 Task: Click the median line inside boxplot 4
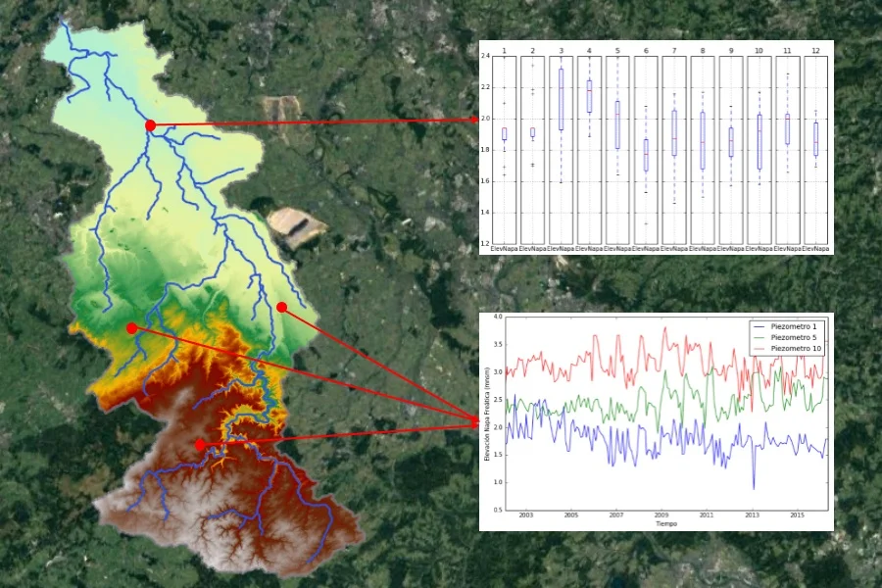point(589,90)
